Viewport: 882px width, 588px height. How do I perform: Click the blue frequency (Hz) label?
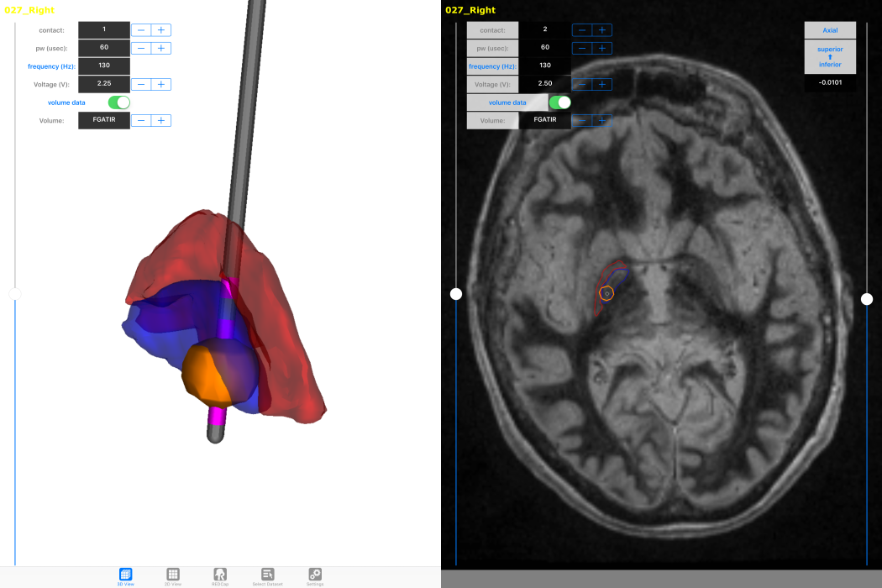(x=52, y=66)
